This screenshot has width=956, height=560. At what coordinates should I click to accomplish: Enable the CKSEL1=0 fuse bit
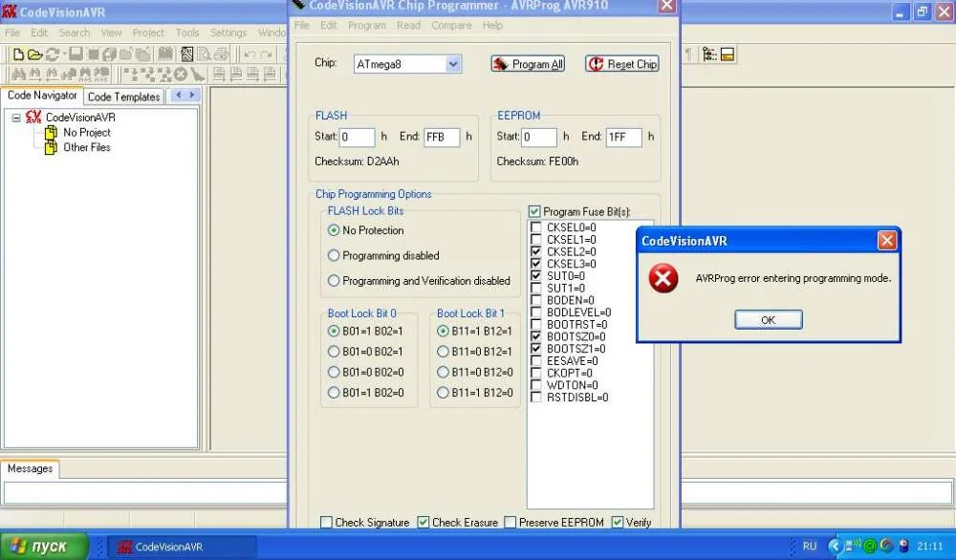[536, 240]
